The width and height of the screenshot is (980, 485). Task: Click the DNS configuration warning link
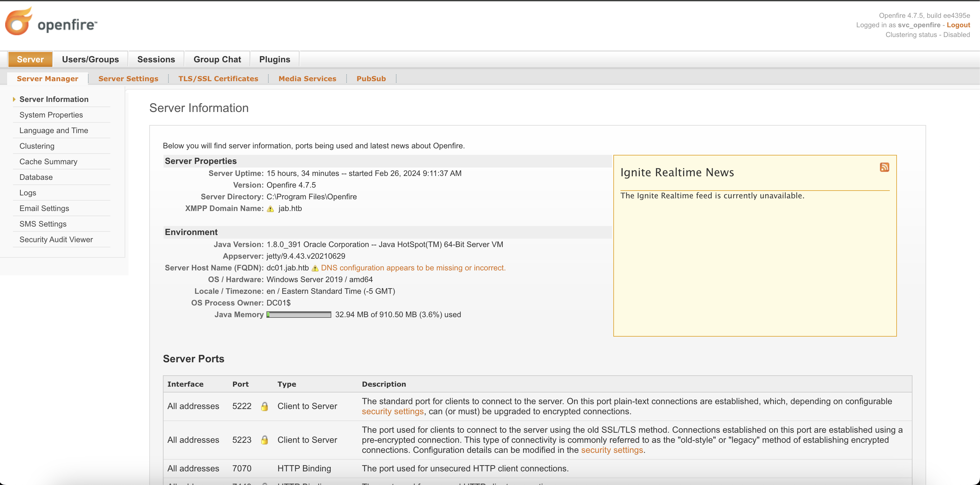[413, 268]
